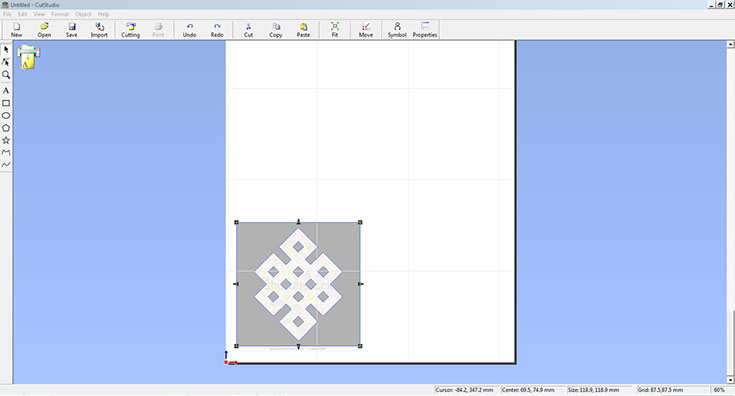Screen dimensions: 735x396
Task: Select the rectangle drawing tool
Action: [6, 103]
